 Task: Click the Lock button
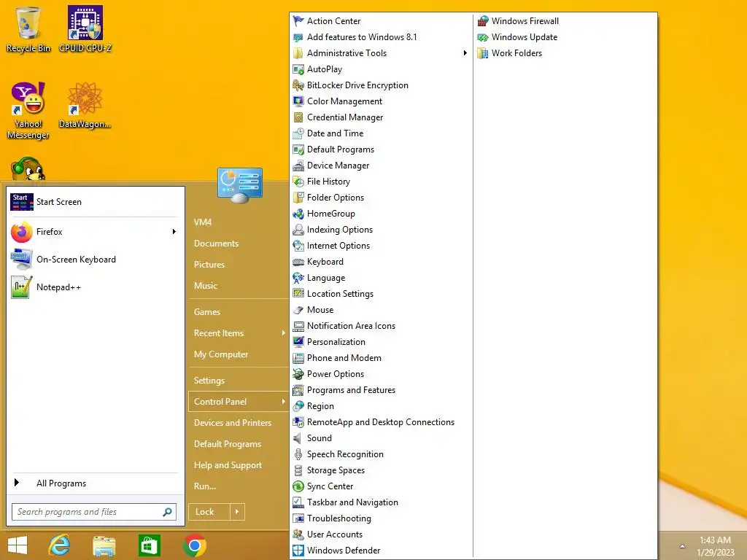tap(209, 512)
